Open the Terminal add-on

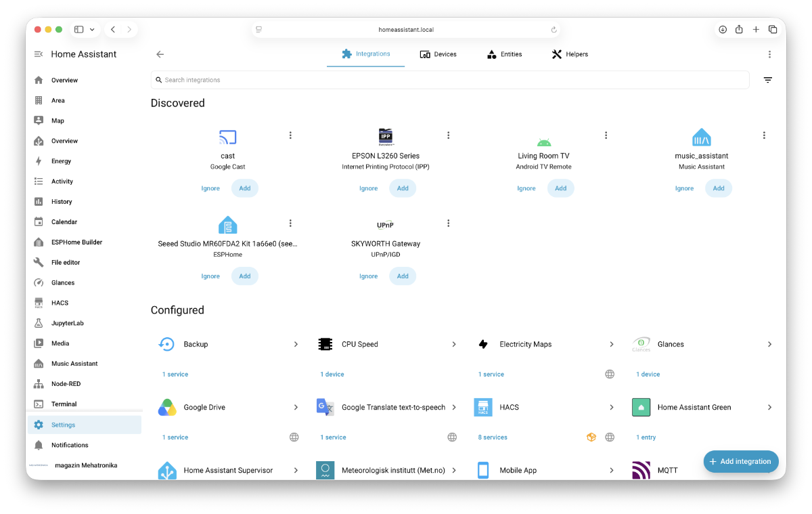pyautogui.click(x=85, y=404)
